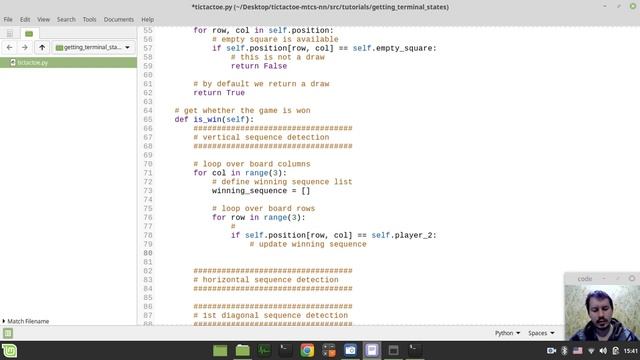Image resolution: width=640 pixels, height=360 pixels.
Task: Click 'for col in range(3):' line
Action: coord(240,173)
